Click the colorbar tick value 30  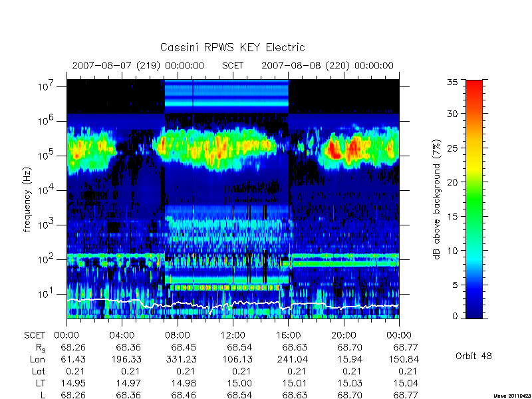[x=452, y=114]
